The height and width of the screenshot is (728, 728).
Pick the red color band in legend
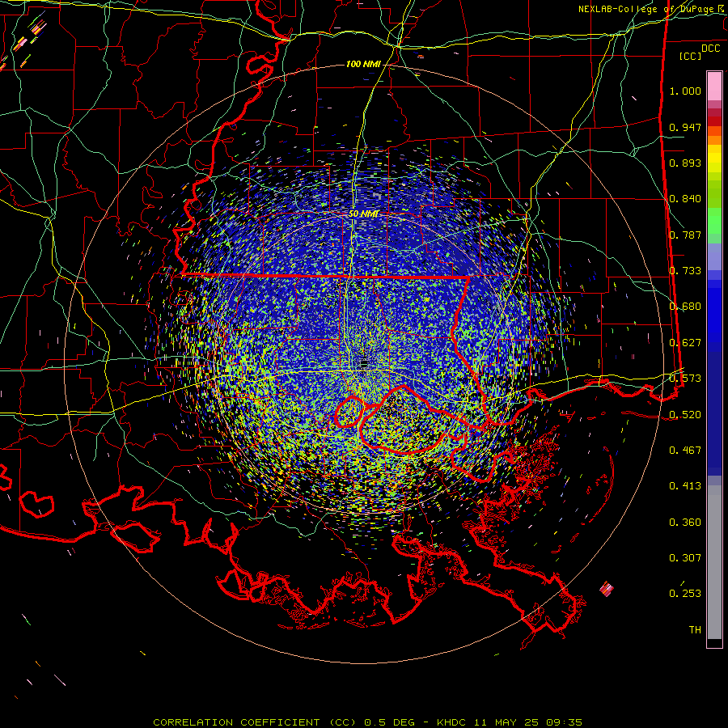coord(714,121)
